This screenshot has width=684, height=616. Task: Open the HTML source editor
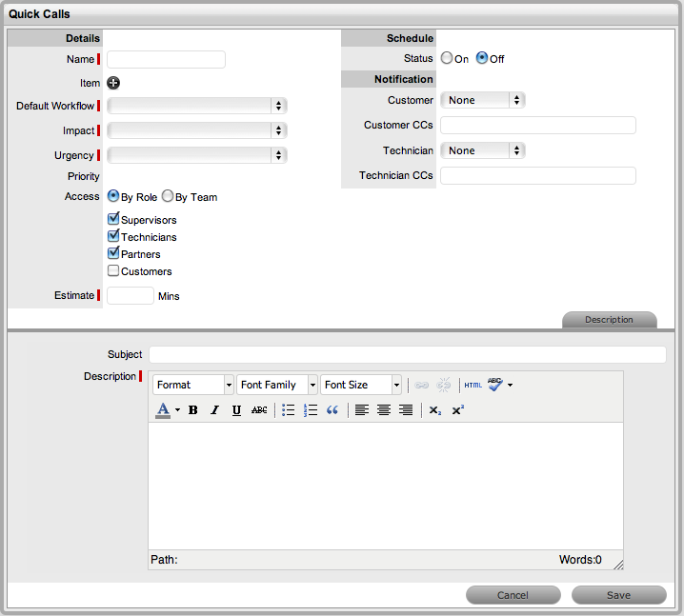473,385
